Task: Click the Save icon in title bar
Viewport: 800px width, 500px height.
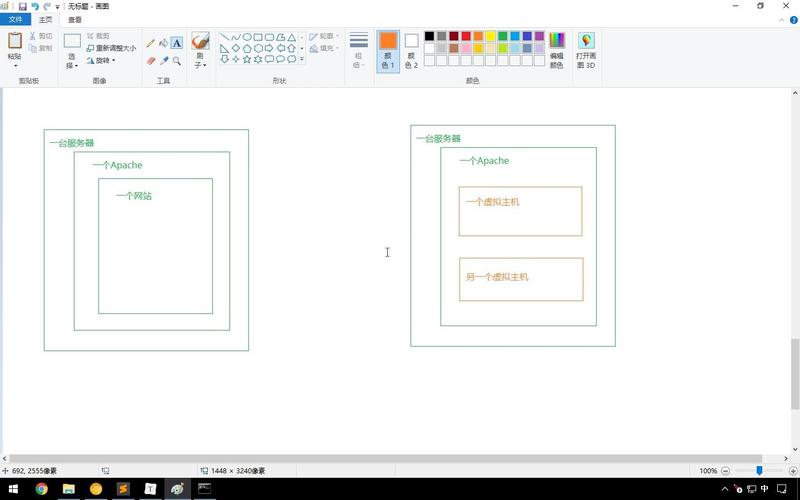Action: pyautogui.click(x=23, y=6)
